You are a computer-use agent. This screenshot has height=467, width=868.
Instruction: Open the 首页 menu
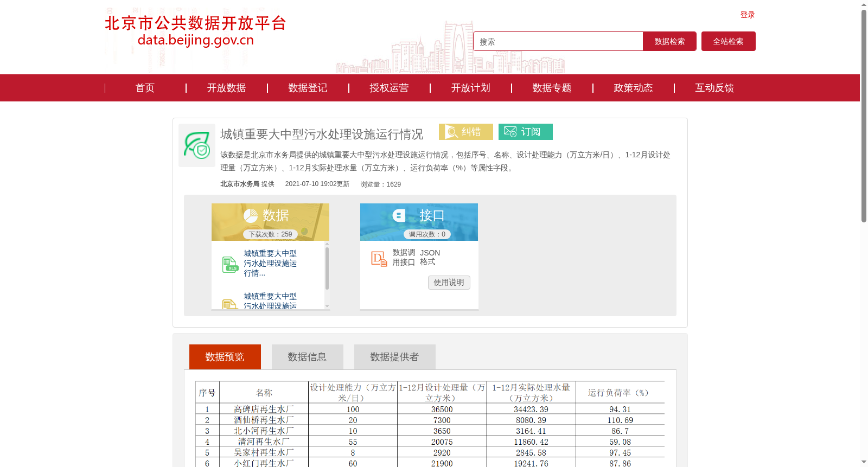(145, 88)
